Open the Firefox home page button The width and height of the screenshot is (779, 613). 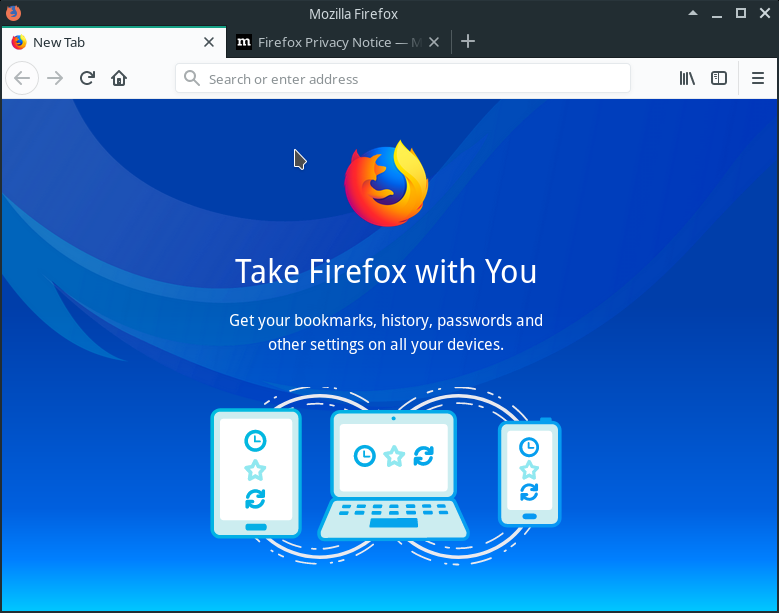(x=119, y=78)
